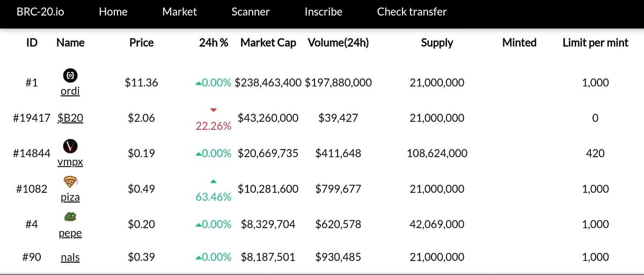
Task: Sort by Market Cap column header
Action: point(268,43)
